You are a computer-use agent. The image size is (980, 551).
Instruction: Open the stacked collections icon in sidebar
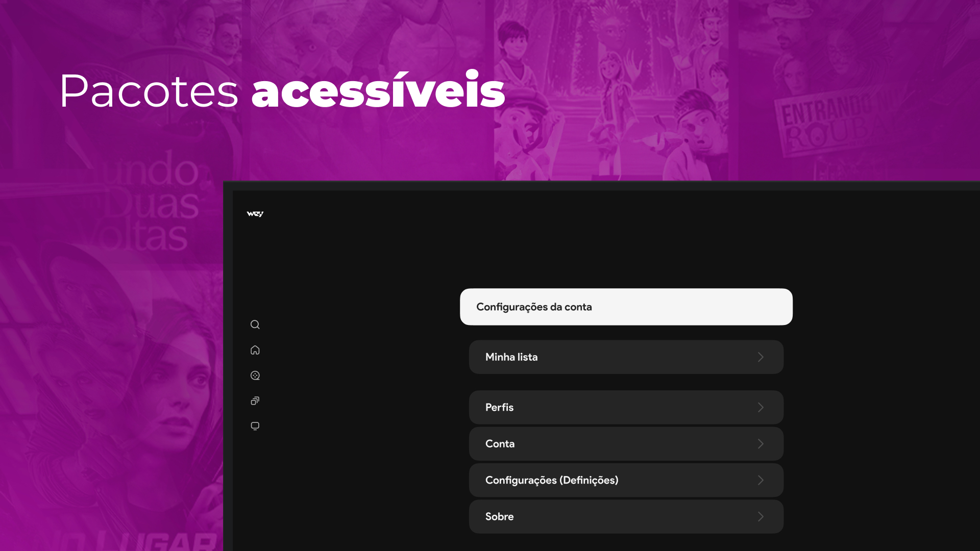tap(255, 401)
